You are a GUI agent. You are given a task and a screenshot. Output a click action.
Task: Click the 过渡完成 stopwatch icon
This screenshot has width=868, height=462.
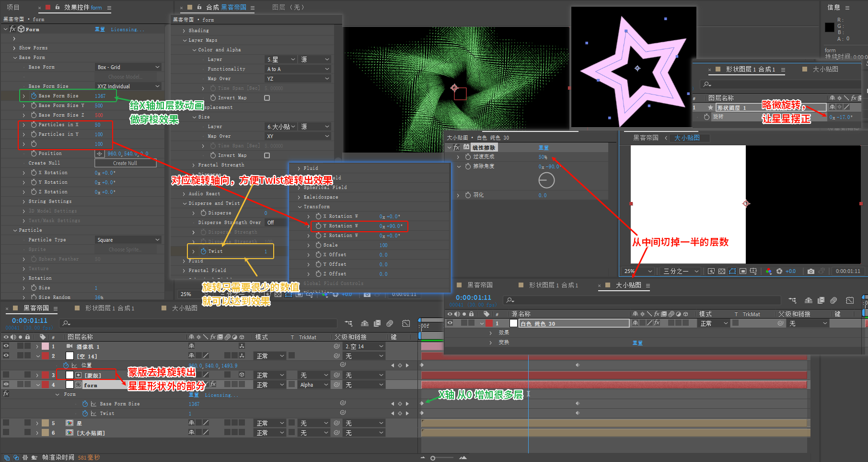[468, 157]
